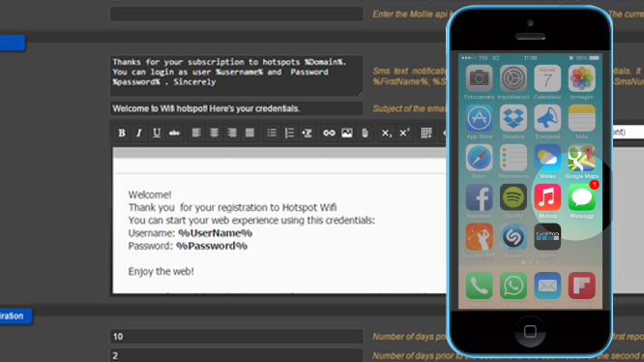Align text left in the editor

coord(196,133)
